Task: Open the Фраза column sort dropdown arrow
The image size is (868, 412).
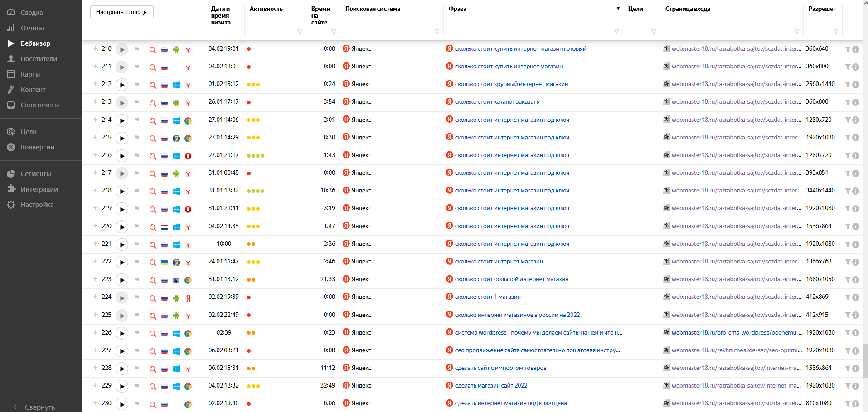Action: point(618,9)
